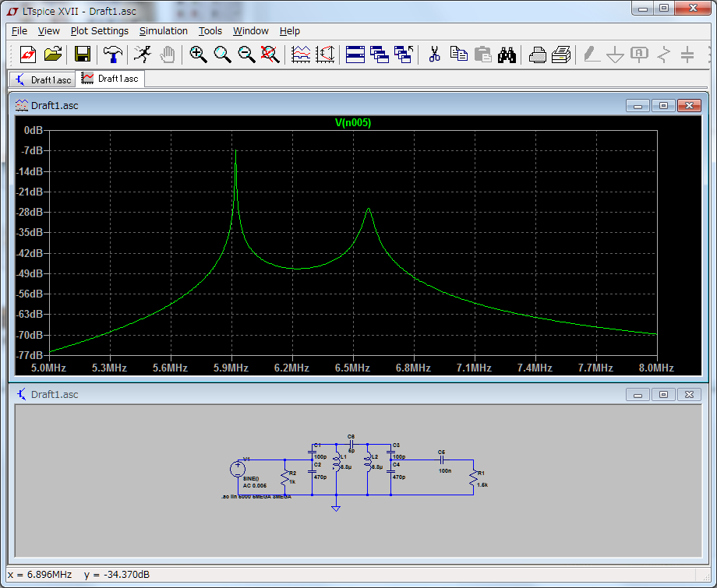
Task: Click the Zoom Out magnifier icon
Action: coord(246,55)
